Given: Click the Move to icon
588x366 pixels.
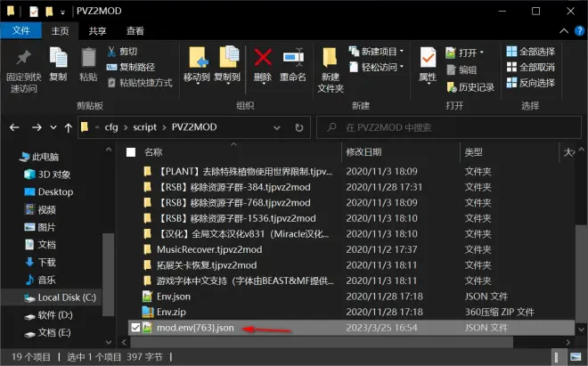Looking at the screenshot, I should click(x=196, y=59).
